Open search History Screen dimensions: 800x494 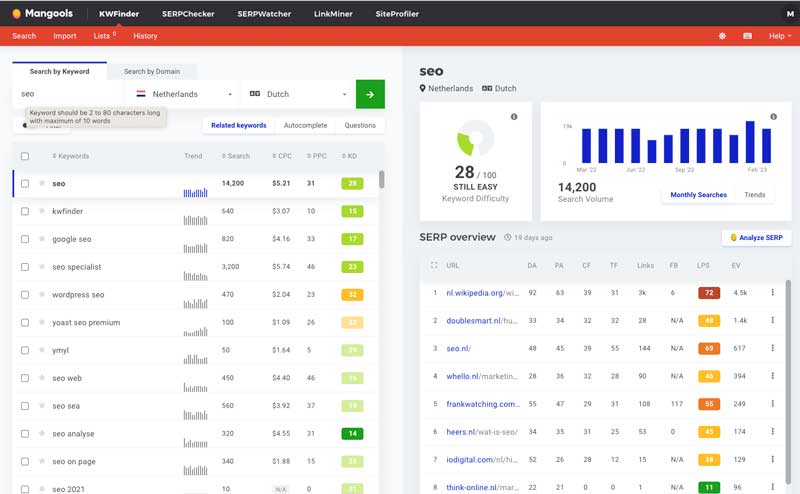145,36
